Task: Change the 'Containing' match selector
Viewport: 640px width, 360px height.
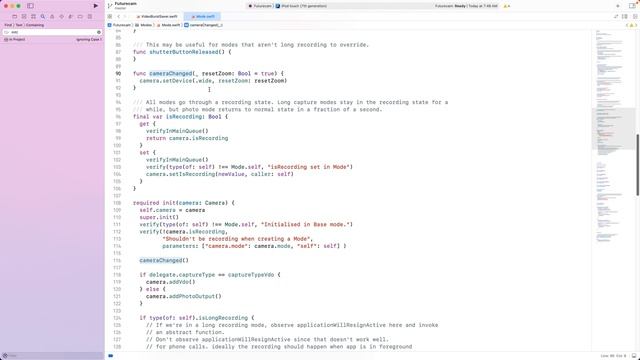Action: click(x=35, y=25)
